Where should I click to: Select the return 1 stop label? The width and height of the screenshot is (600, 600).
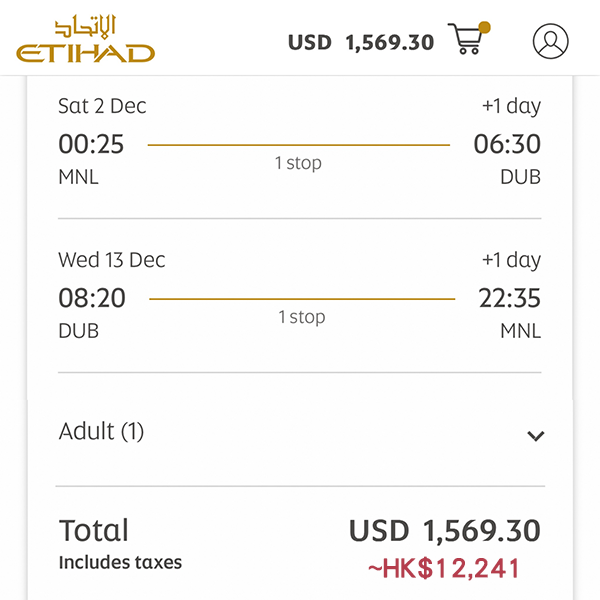coord(302,317)
